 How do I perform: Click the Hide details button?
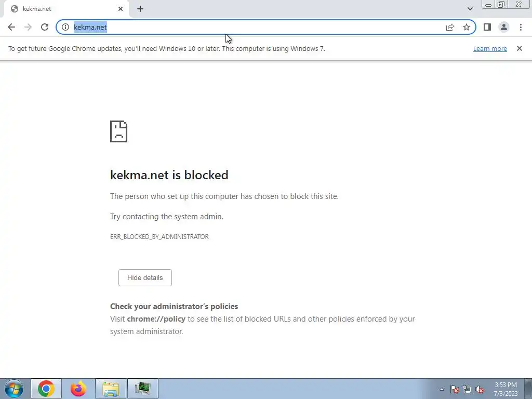point(145,277)
